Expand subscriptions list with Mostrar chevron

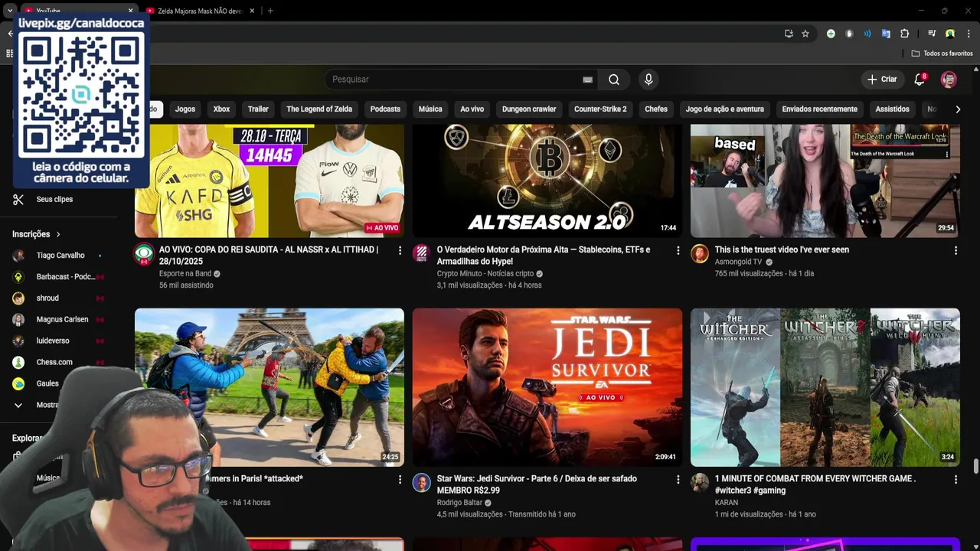(x=18, y=405)
